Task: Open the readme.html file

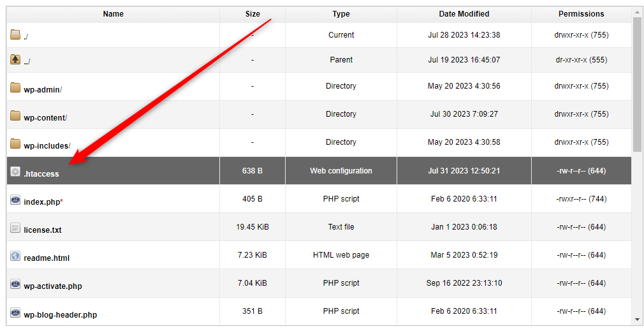Action: point(47,258)
